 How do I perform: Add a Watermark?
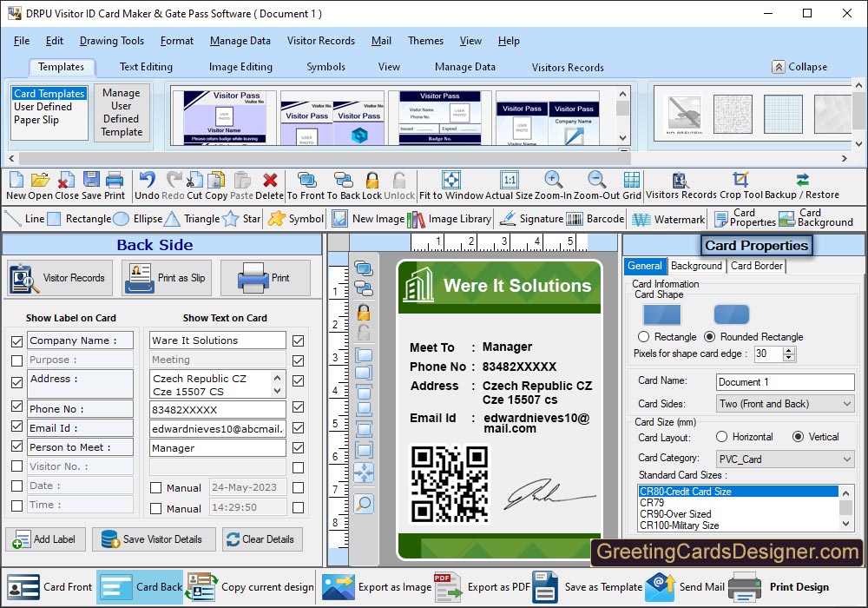[x=668, y=219]
